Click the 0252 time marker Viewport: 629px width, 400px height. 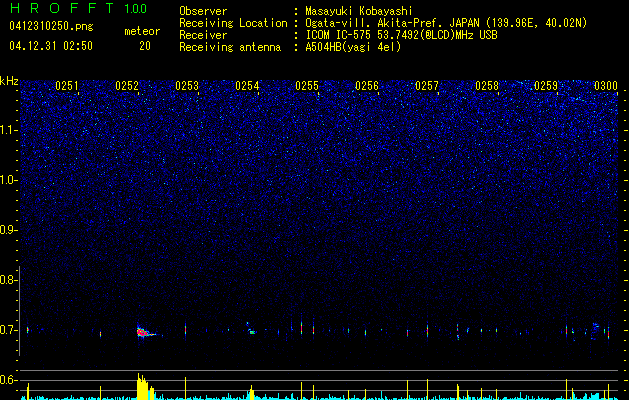[x=127, y=86]
